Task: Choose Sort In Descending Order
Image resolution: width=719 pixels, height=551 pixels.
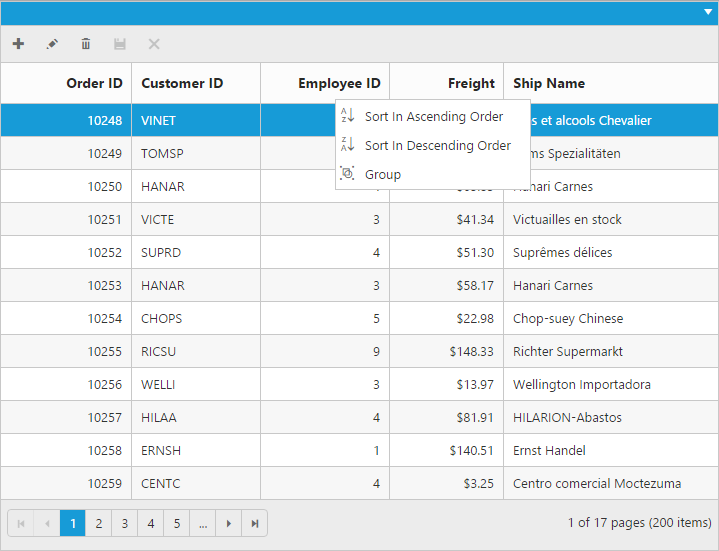Action: 437,146
